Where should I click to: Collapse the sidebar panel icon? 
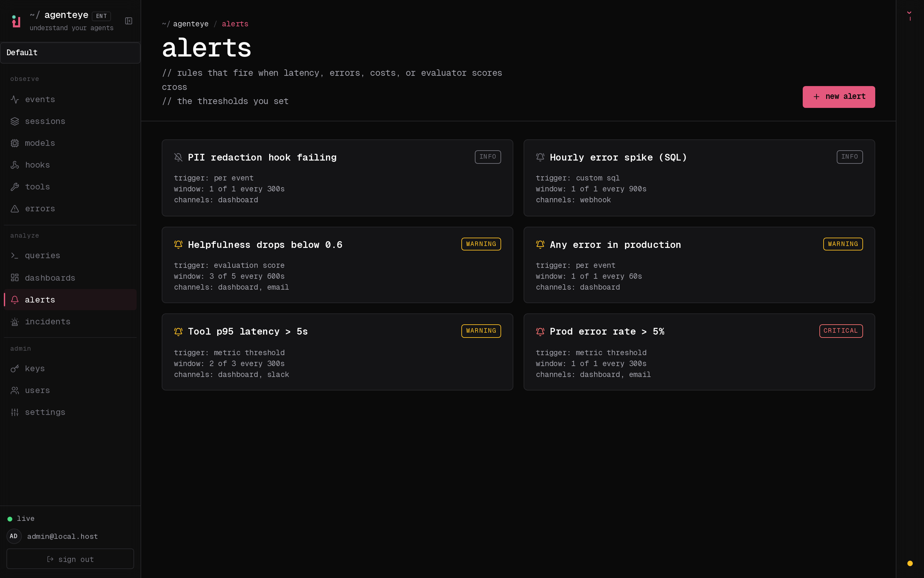(129, 21)
